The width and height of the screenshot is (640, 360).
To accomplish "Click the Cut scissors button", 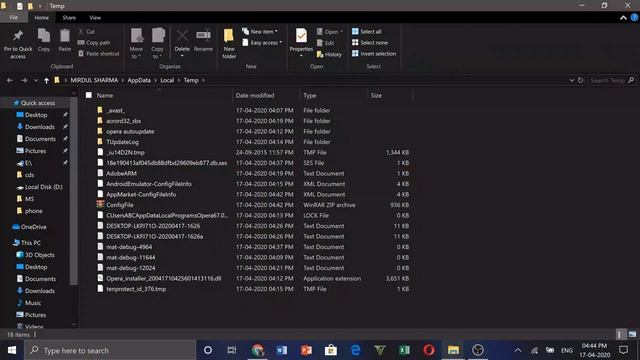I will point(87,31).
